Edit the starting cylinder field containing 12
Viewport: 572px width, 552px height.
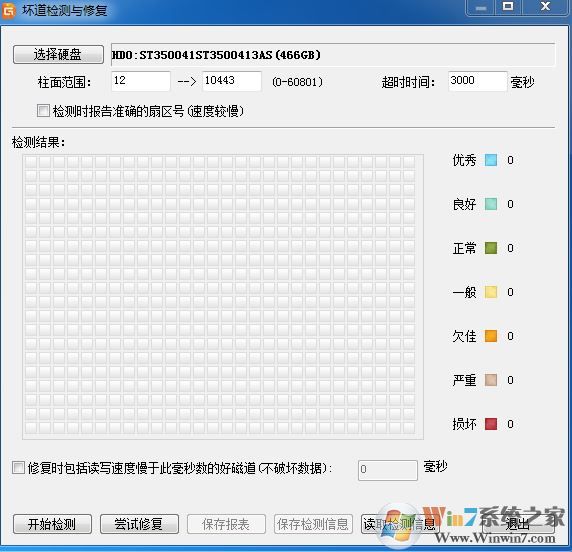click(140, 81)
